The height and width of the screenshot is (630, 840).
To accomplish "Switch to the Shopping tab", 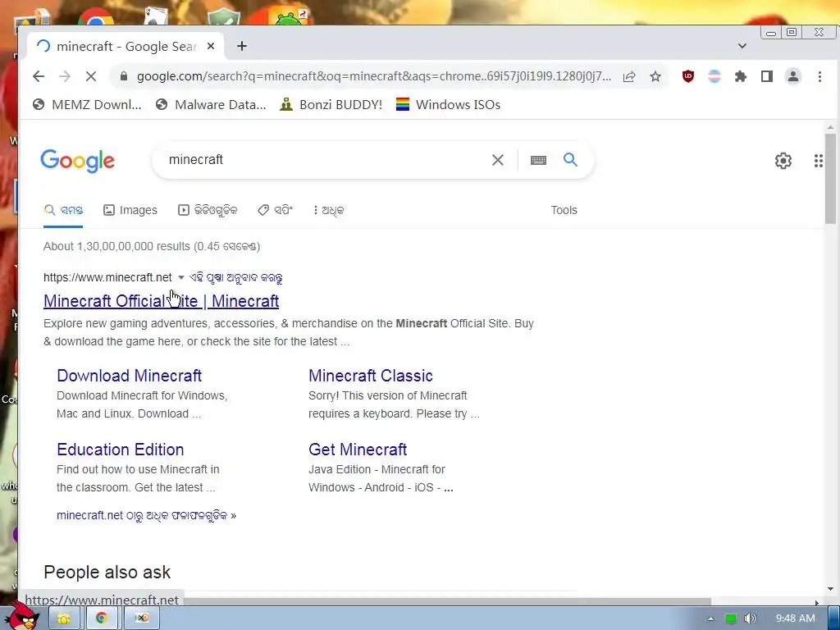I will (276, 210).
